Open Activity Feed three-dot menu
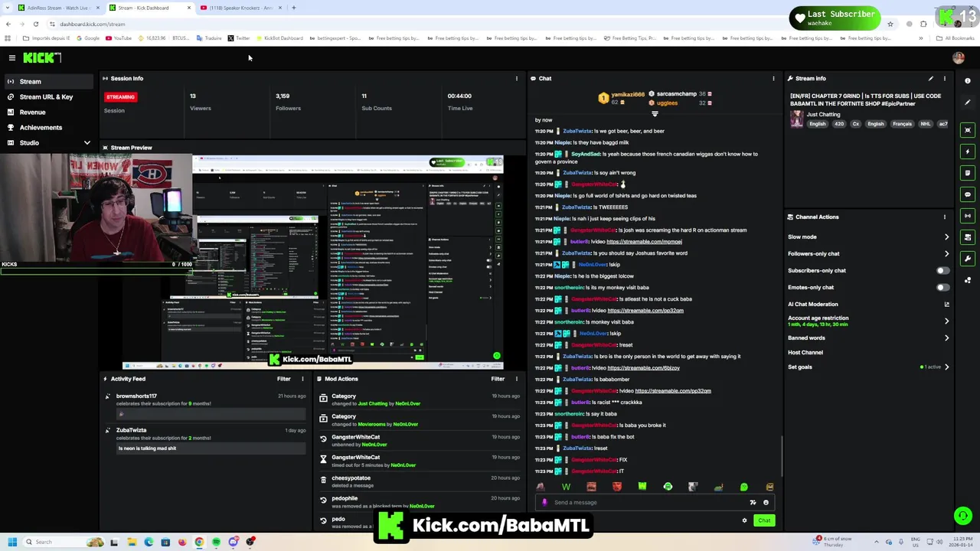Viewport: 980px width, 551px height. [x=302, y=379]
